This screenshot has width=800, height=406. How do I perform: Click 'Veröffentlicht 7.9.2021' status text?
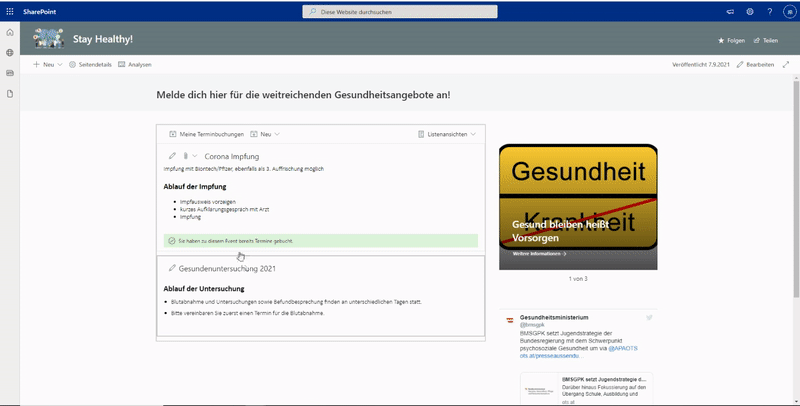coord(701,64)
